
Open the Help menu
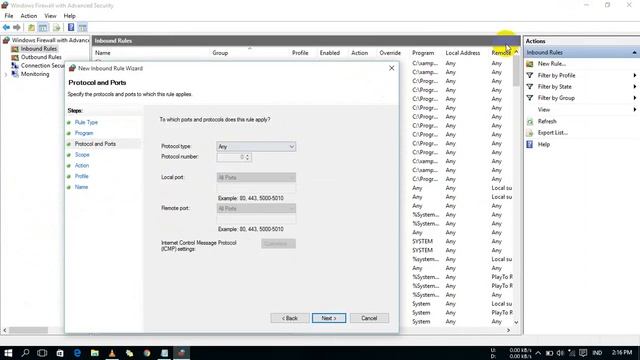pyautogui.click(x=69, y=16)
